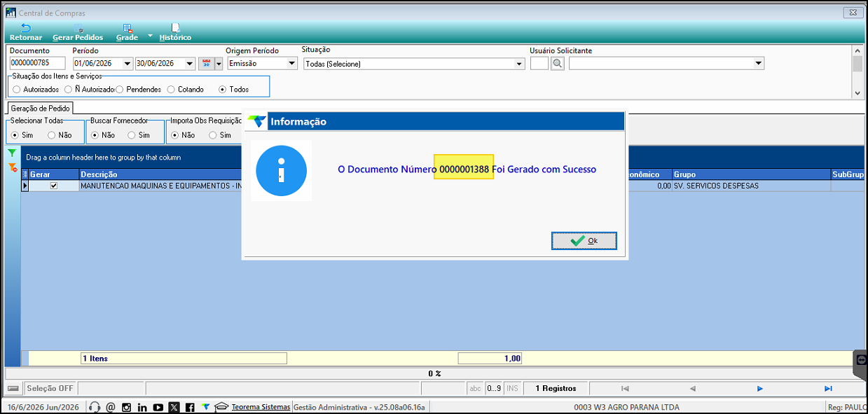Choose Sim under Buscar Fornecedor

132,135
